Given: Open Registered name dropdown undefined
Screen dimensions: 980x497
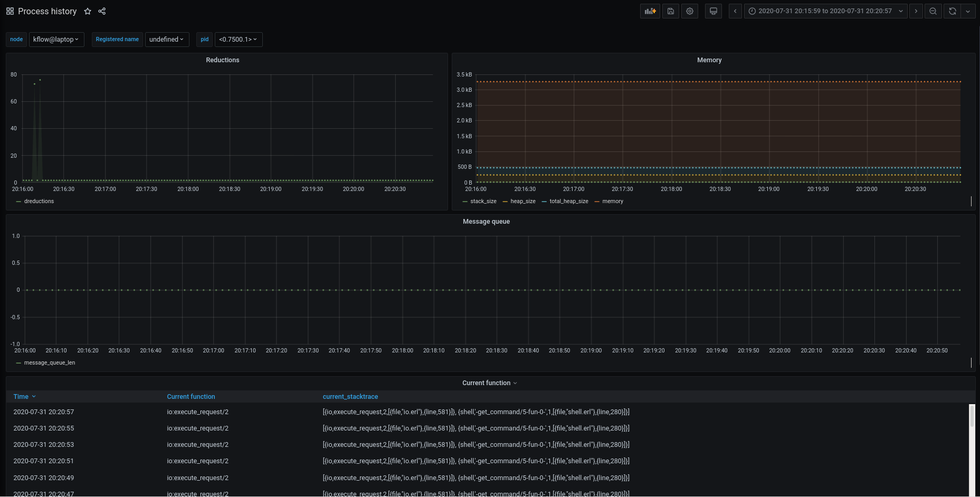Looking at the screenshot, I should [167, 40].
